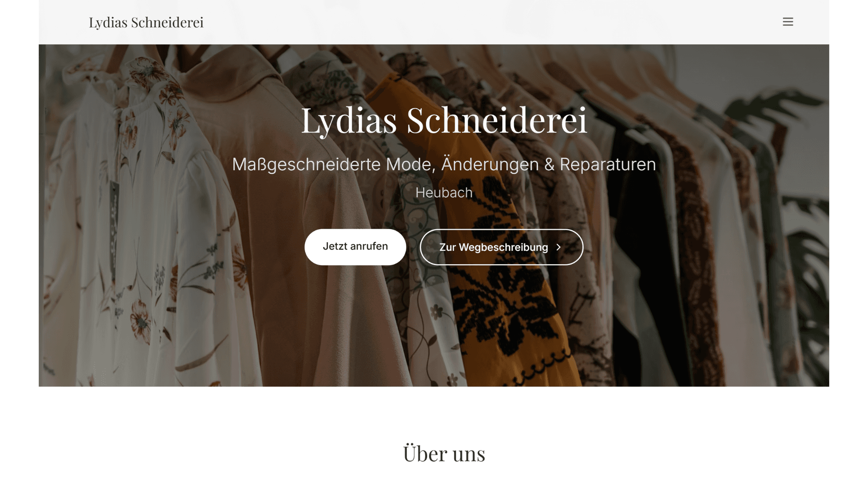Click the Heubach location text
Viewport: 868px width, 488px height.
click(444, 192)
